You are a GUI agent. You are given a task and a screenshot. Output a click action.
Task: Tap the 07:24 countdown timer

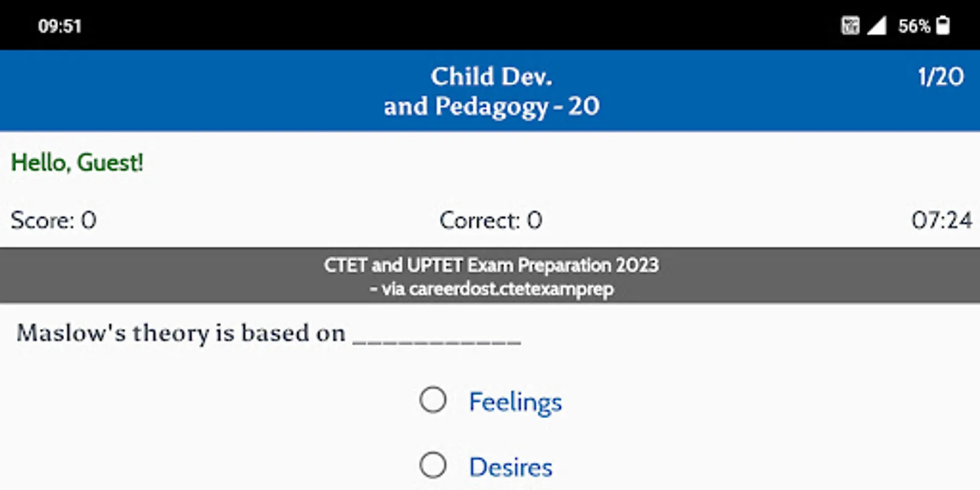pyautogui.click(x=941, y=220)
